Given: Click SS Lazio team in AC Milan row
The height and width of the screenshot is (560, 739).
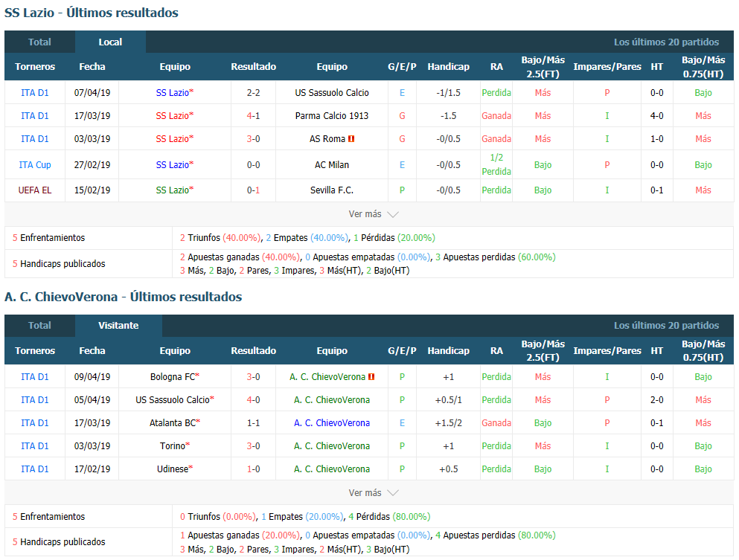Looking at the screenshot, I should pyautogui.click(x=173, y=165).
